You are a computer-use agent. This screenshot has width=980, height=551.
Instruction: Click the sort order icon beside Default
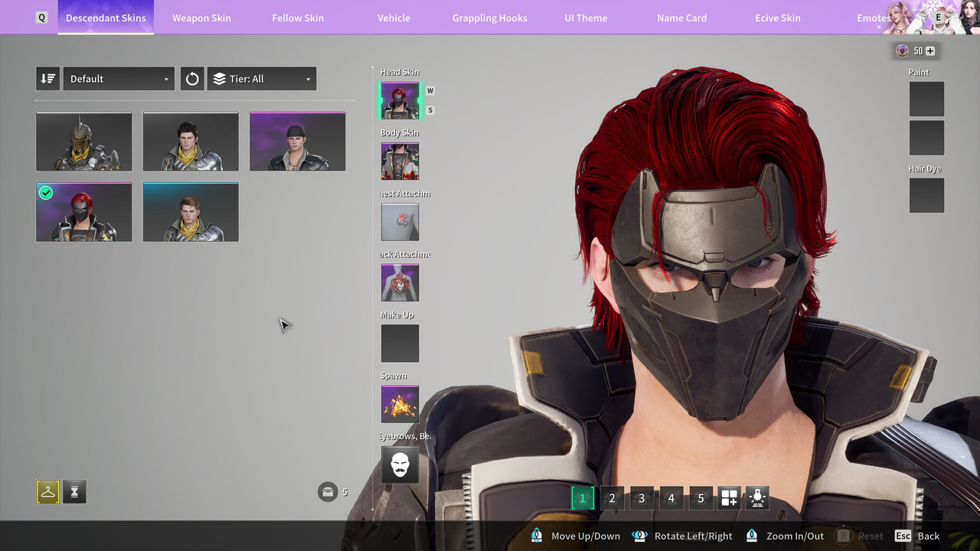click(47, 79)
